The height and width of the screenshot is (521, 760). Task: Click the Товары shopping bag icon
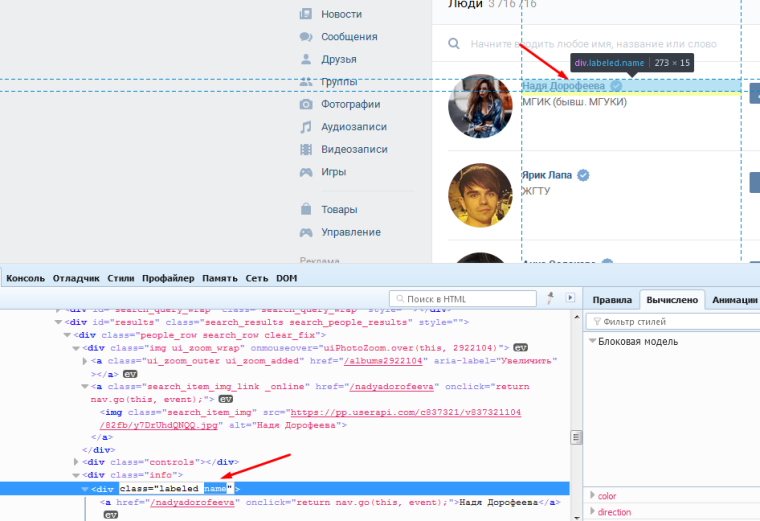click(x=307, y=210)
